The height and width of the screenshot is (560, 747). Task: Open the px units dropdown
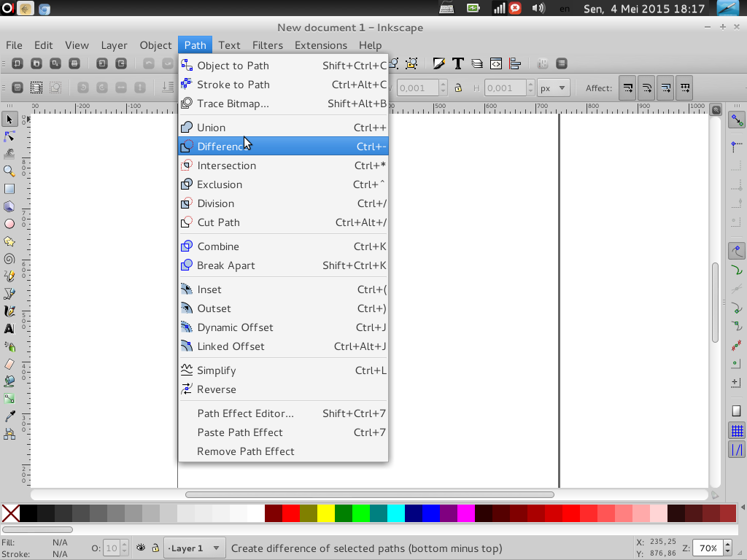[553, 87]
